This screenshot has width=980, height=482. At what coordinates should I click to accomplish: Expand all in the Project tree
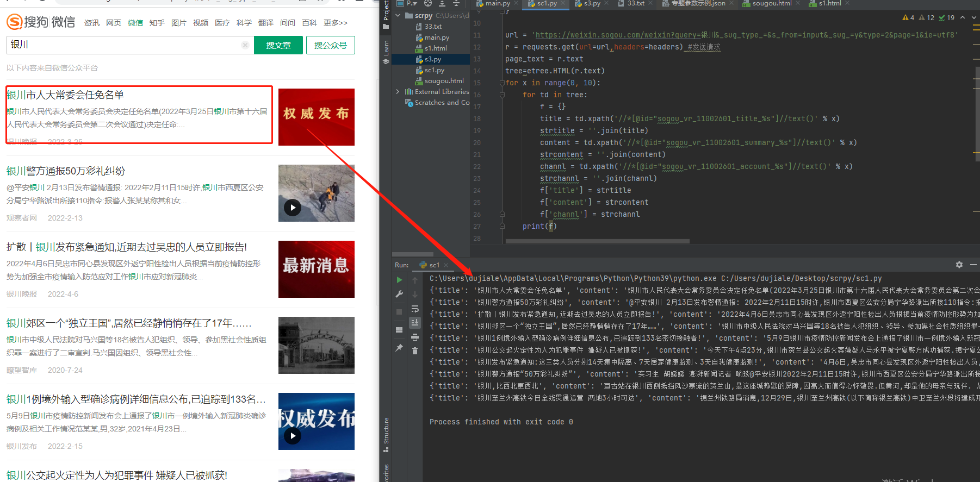tap(442, 3)
